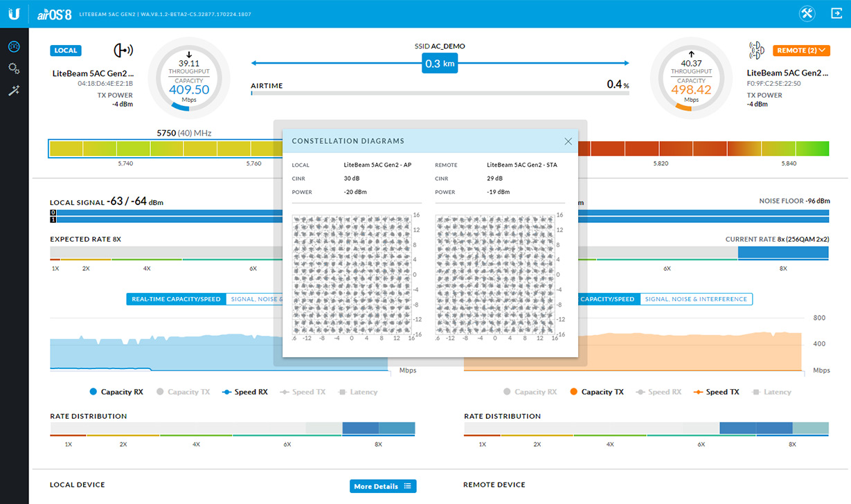Click the More Details button

(x=383, y=486)
